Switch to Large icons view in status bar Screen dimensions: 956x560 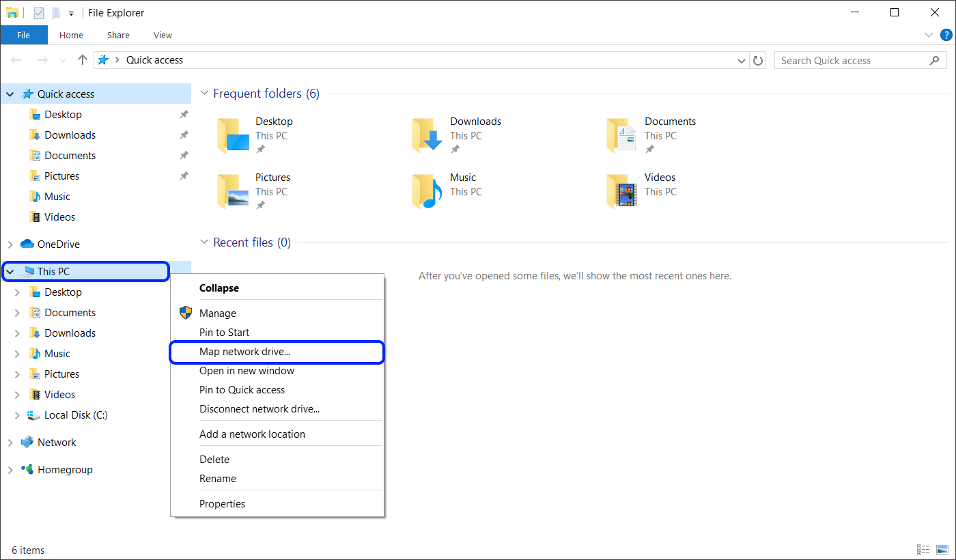(942, 550)
